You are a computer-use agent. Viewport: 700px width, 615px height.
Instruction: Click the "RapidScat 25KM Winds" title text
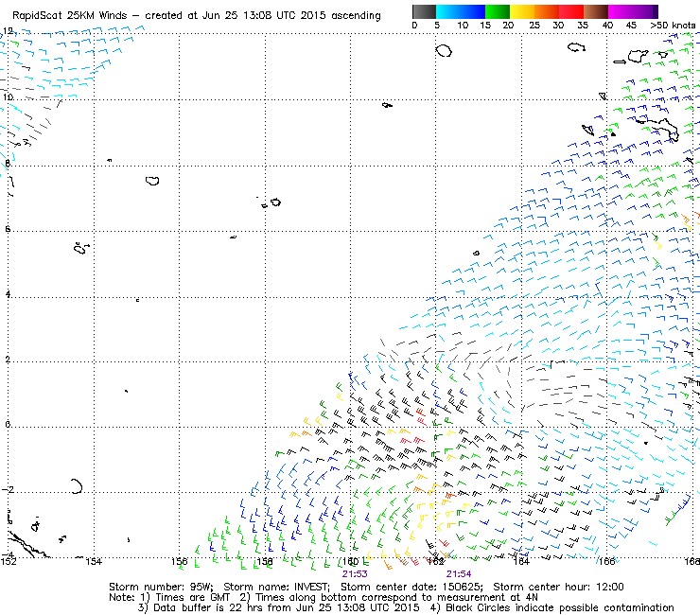(70, 16)
